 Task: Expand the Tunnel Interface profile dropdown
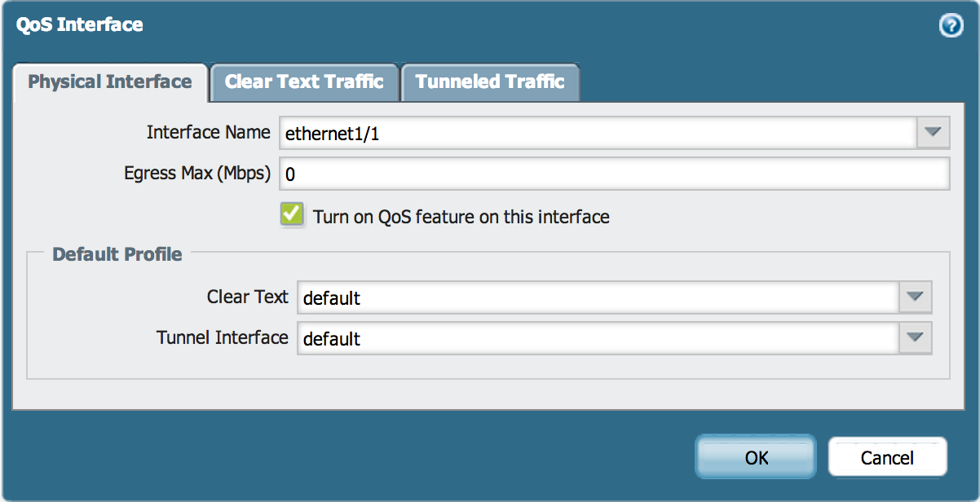tap(915, 338)
